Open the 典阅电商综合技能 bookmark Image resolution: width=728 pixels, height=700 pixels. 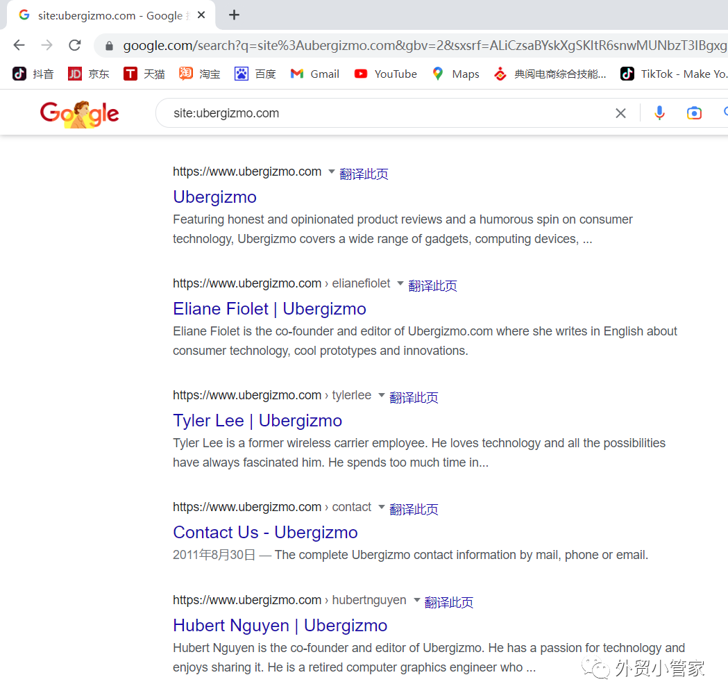click(550, 74)
